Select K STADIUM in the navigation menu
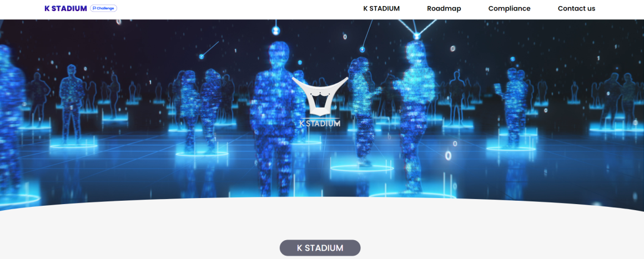This screenshot has height=259, width=644. coord(381,8)
